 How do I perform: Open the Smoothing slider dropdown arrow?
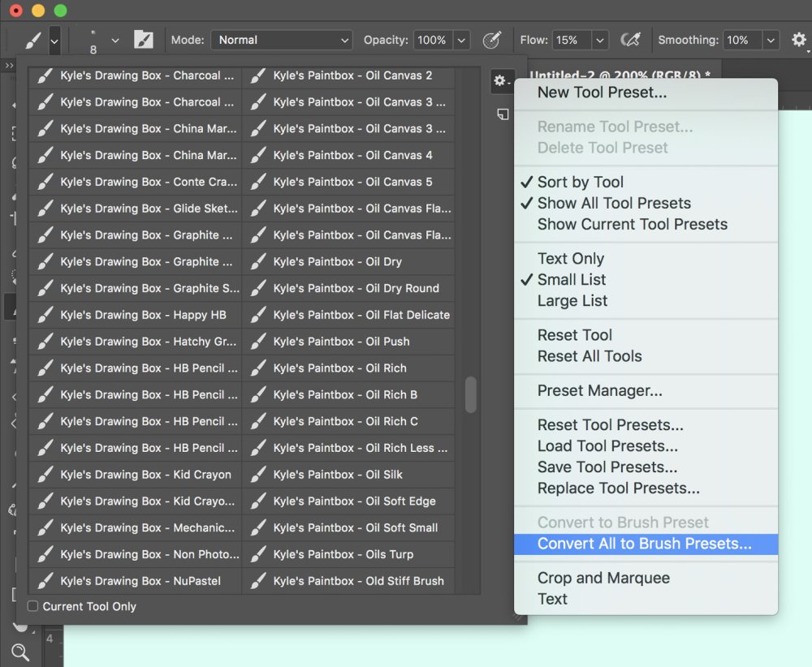(x=771, y=40)
